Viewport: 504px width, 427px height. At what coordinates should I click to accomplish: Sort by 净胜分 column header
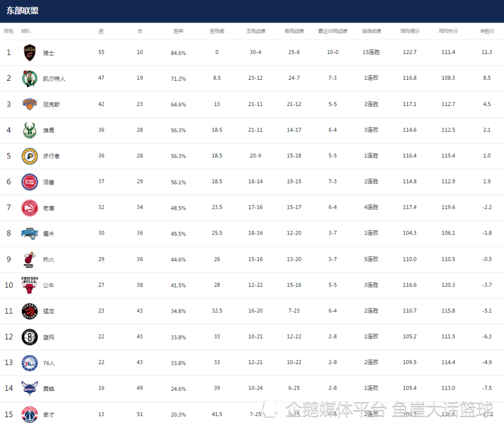(x=487, y=31)
